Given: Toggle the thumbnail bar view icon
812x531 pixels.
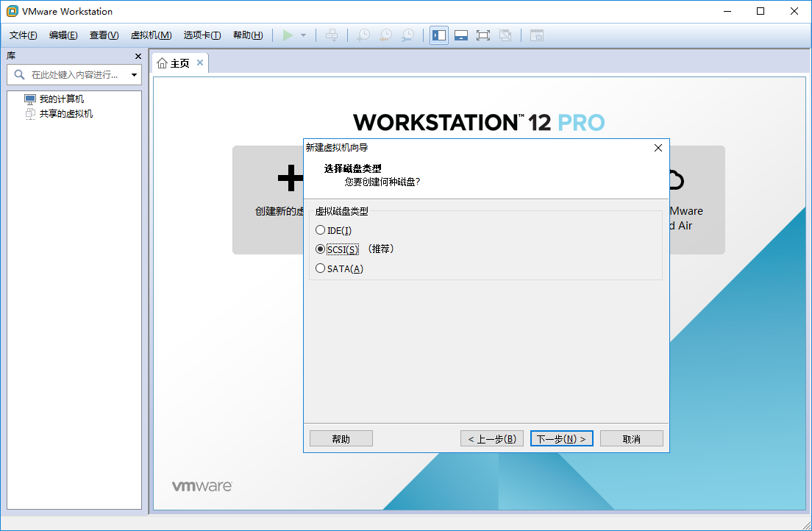Looking at the screenshot, I should [461, 35].
